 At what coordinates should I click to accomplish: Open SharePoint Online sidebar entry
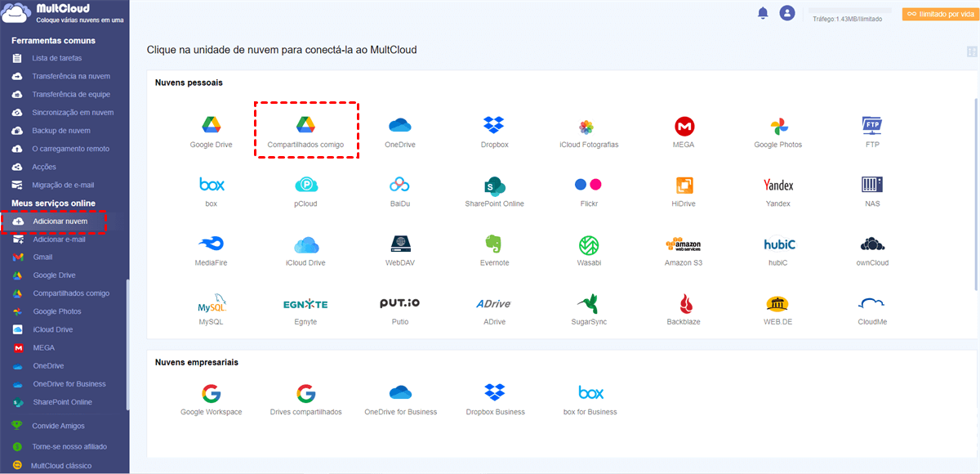pos(63,402)
